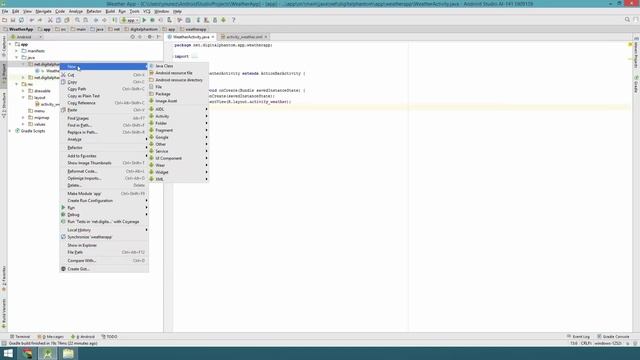Expand the mipmap folder node
Image resolution: width=640 pixels, height=360 pixels.
point(23,118)
